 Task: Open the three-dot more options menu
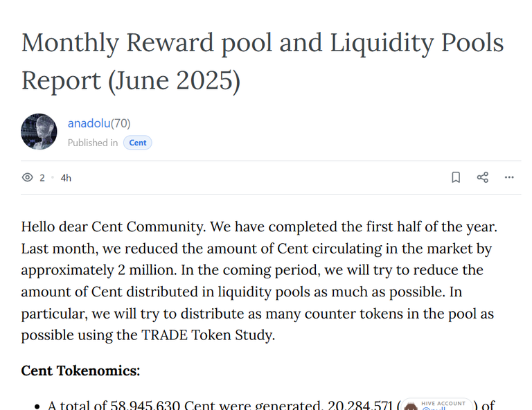509,177
